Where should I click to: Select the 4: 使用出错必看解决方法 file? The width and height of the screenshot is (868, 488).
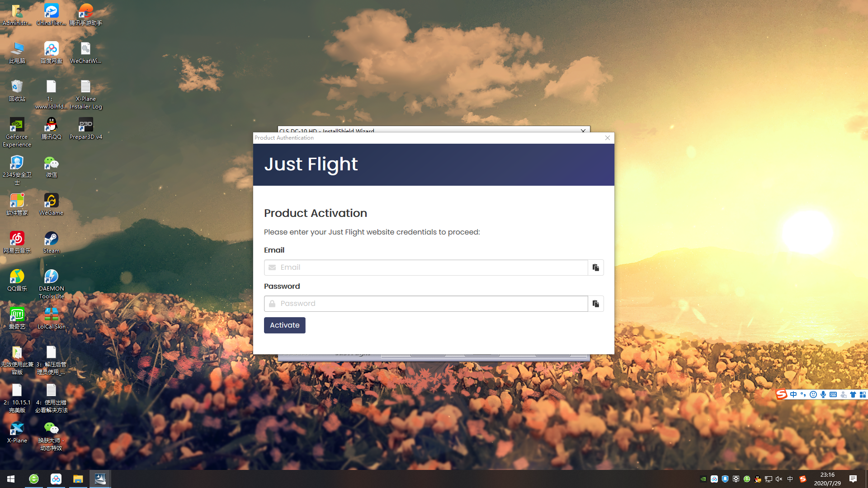coord(52,398)
